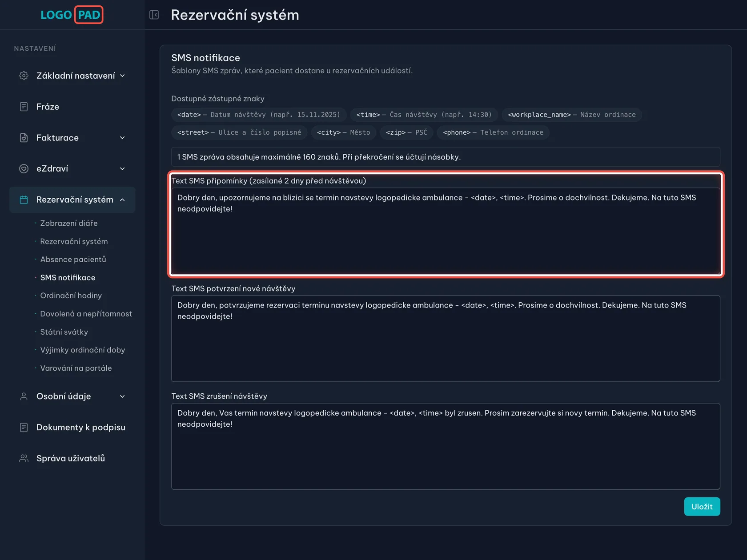The image size is (747, 560).
Task: Click the Správa uživatelů users icon
Action: tap(24, 458)
